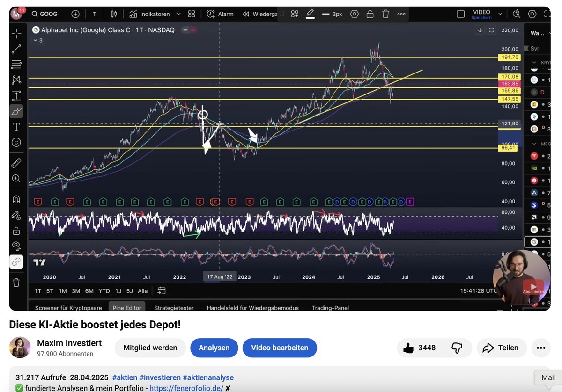Select the 5J time range
Viewport: 562px width, 392px height.
coord(129,291)
